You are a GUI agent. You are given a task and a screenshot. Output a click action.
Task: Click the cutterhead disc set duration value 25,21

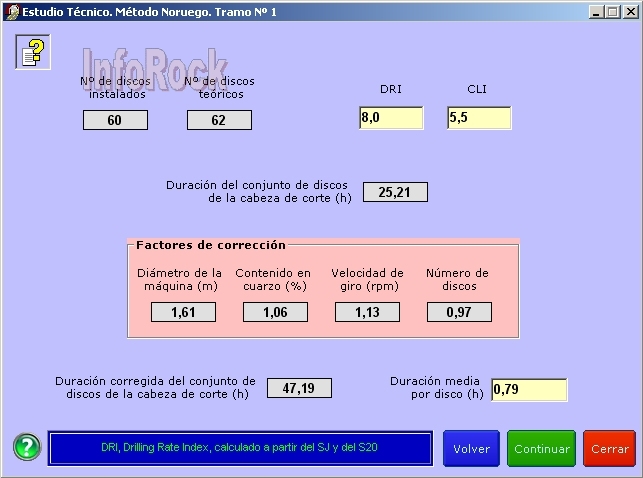tap(395, 192)
